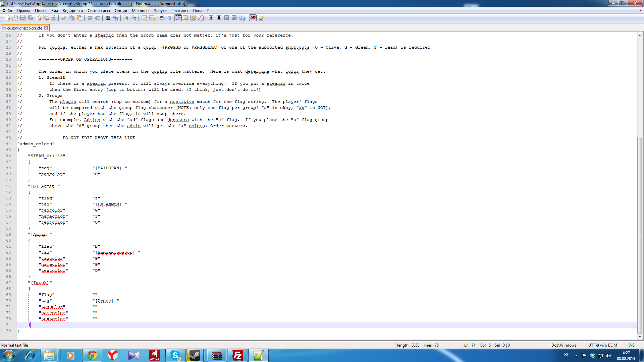Toggle the indent guide button
Image resolution: width=644 pixels, height=362 pixels.
[178, 18]
